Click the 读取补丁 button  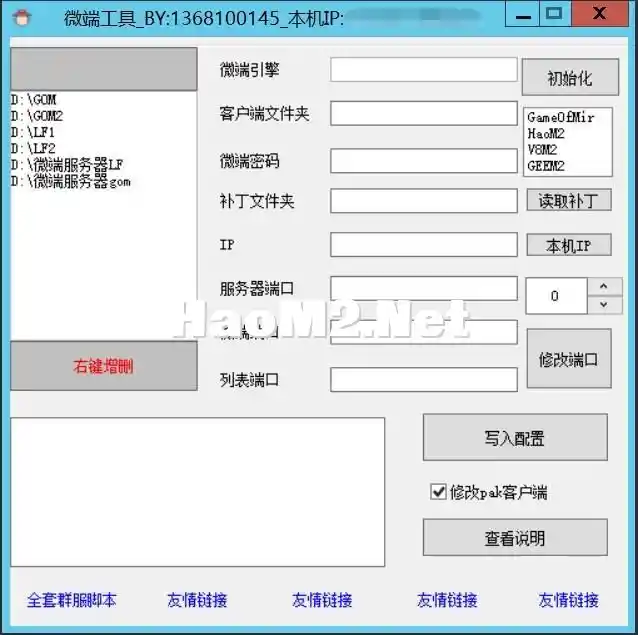point(569,200)
